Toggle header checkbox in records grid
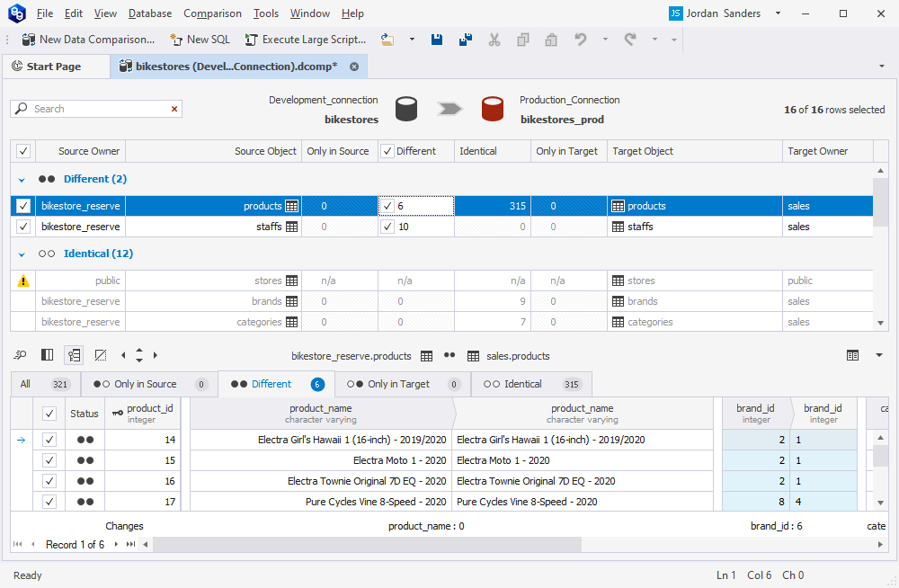The image size is (899, 588). tap(49, 414)
